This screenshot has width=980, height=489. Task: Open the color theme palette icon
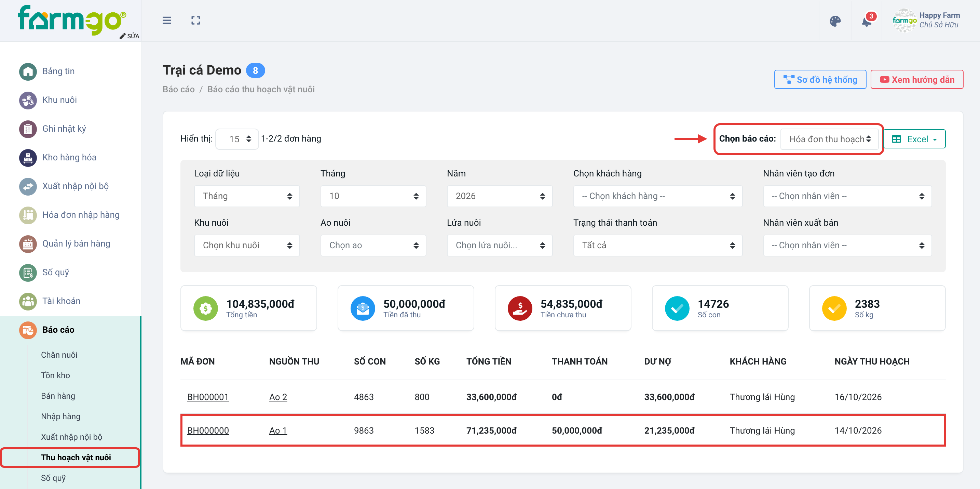click(835, 21)
